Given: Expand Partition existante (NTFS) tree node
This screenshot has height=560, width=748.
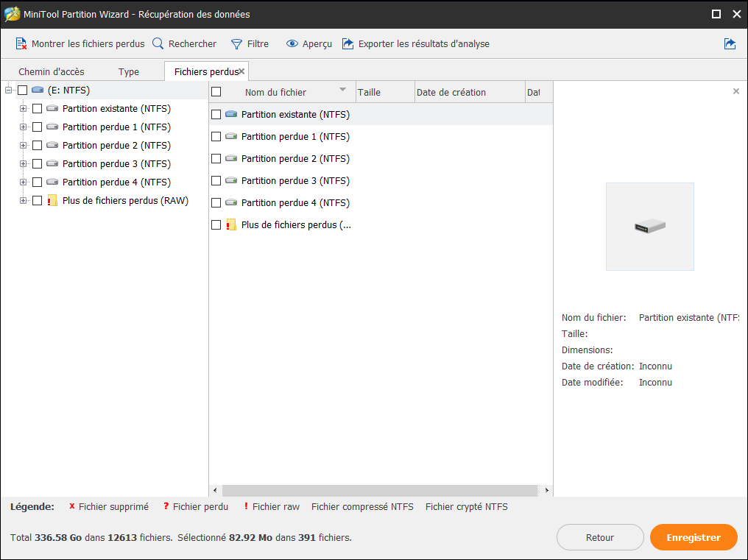Looking at the screenshot, I should pos(23,109).
